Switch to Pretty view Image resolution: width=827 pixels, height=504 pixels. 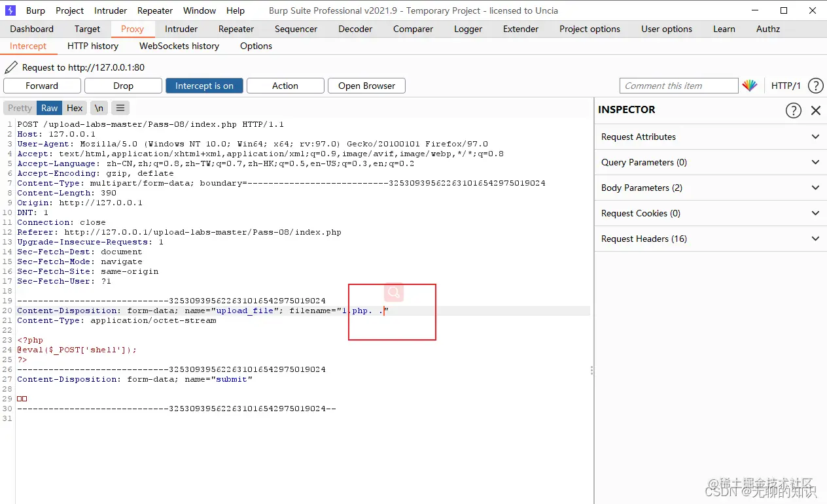point(20,108)
